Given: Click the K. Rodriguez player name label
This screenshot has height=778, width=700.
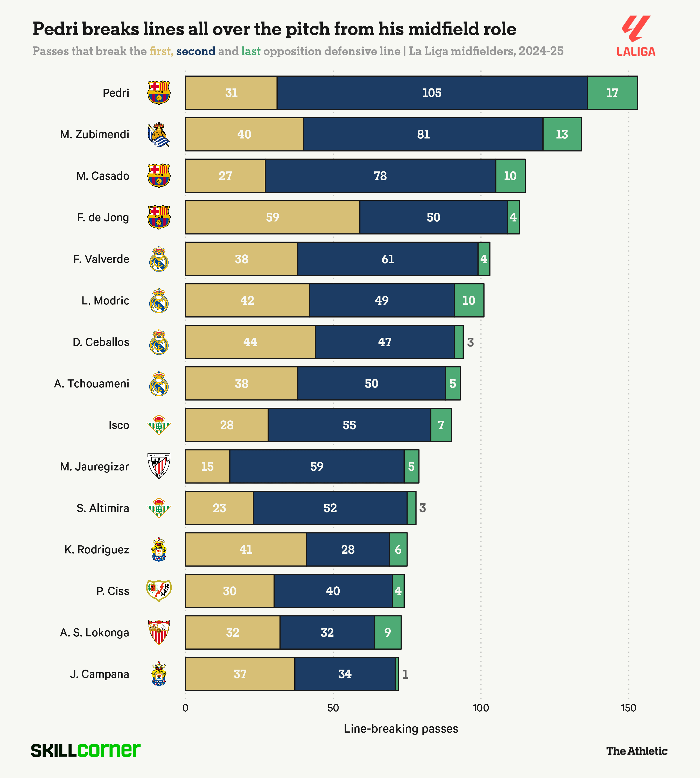Looking at the screenshot, I should pyautogui.click(x=97, y=550).
